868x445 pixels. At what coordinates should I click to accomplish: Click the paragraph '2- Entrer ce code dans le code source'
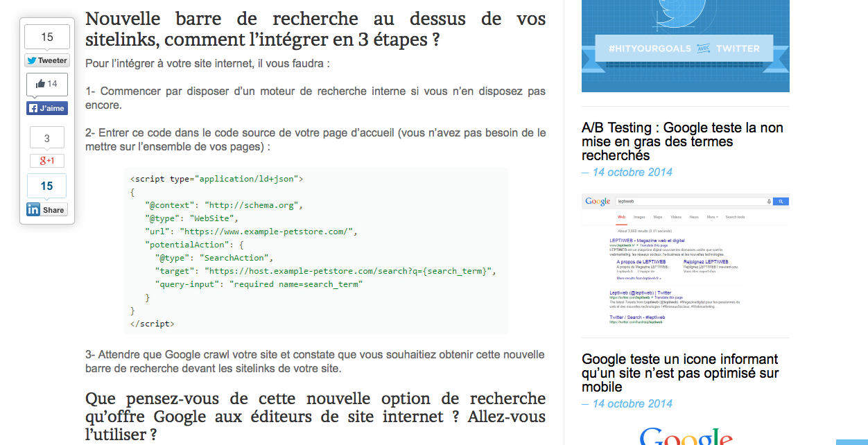point(315,139)
